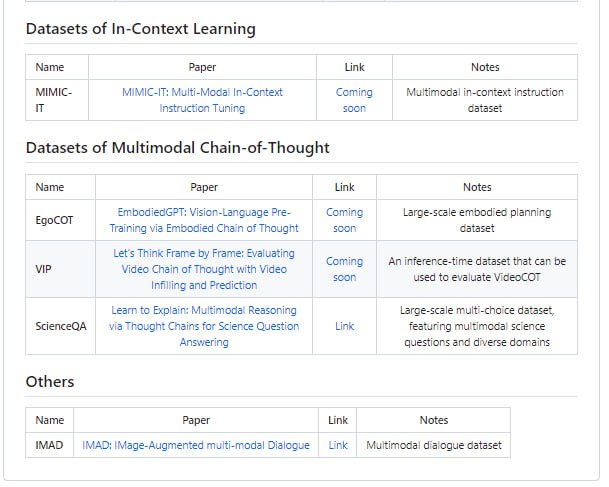The width and height of the screenshot is (609, 487).
Task: Click 'Large-scale embodied planning dataset' notes cell
Action: point(476,220)
